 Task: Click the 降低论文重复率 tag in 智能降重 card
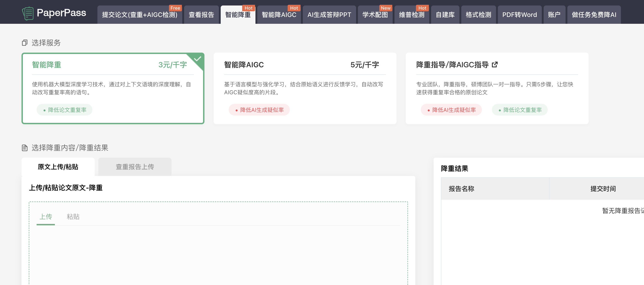click(x=64, y=110)
